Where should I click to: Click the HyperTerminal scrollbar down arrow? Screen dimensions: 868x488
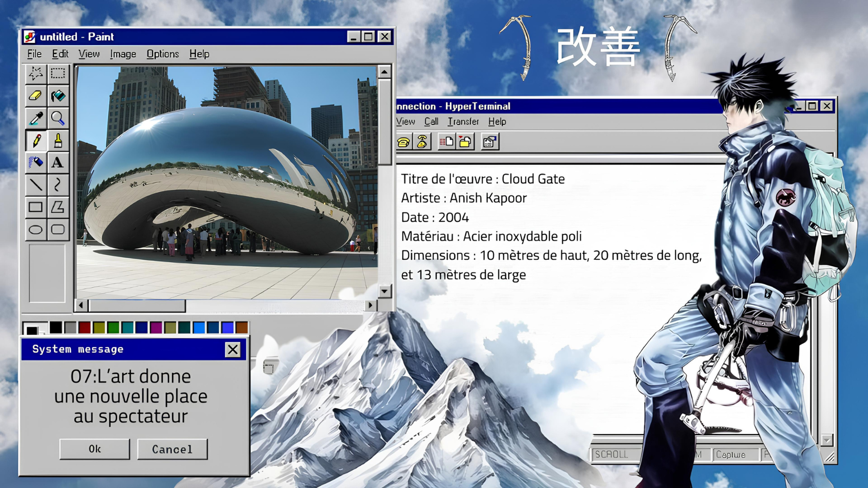click(827, 440)
